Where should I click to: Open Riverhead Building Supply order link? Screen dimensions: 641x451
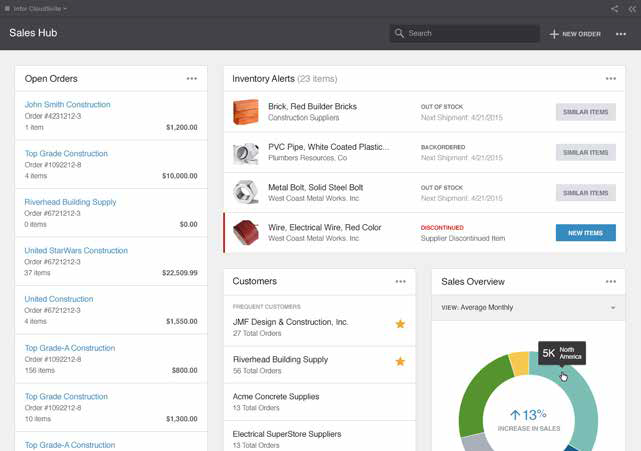[70, 202]
